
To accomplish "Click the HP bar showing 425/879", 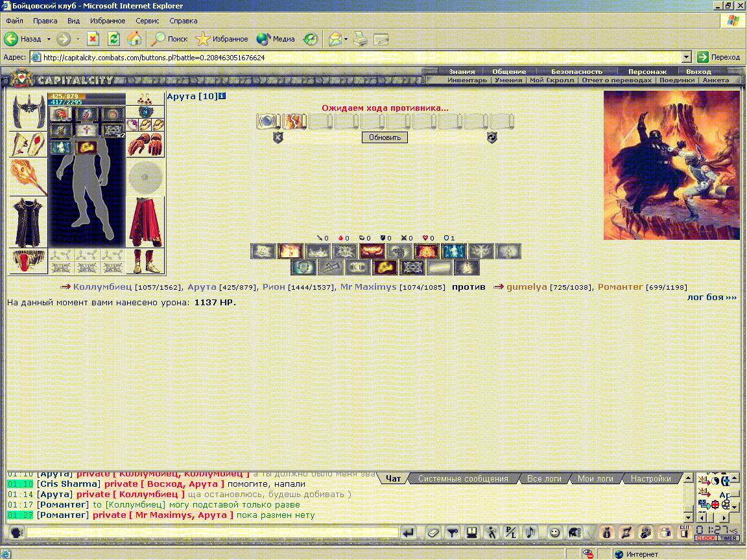I will [86, 96].
